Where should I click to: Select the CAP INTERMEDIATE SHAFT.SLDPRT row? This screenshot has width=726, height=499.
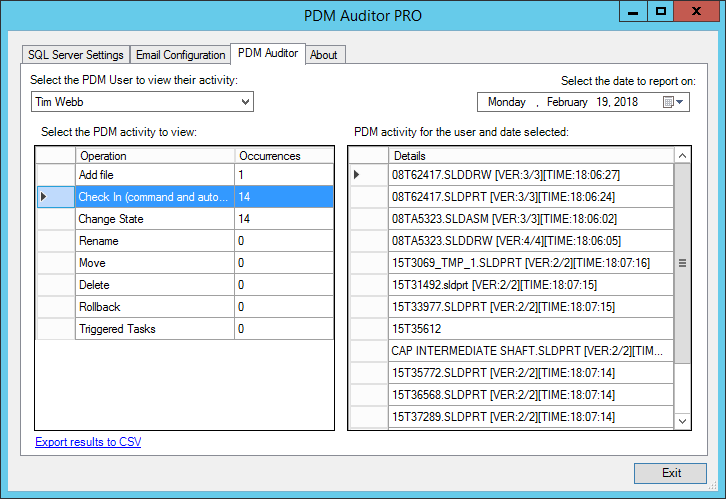pyautogui.click(x=511, y=351)
